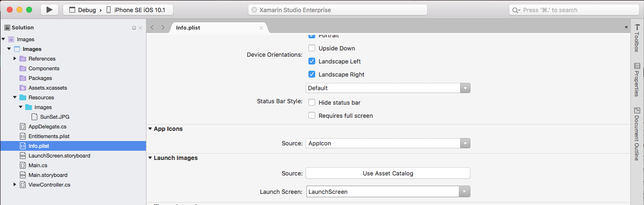Select LaunchScreen.storyboard in the solution tree

pyautogui.click(x=59, y=156)
